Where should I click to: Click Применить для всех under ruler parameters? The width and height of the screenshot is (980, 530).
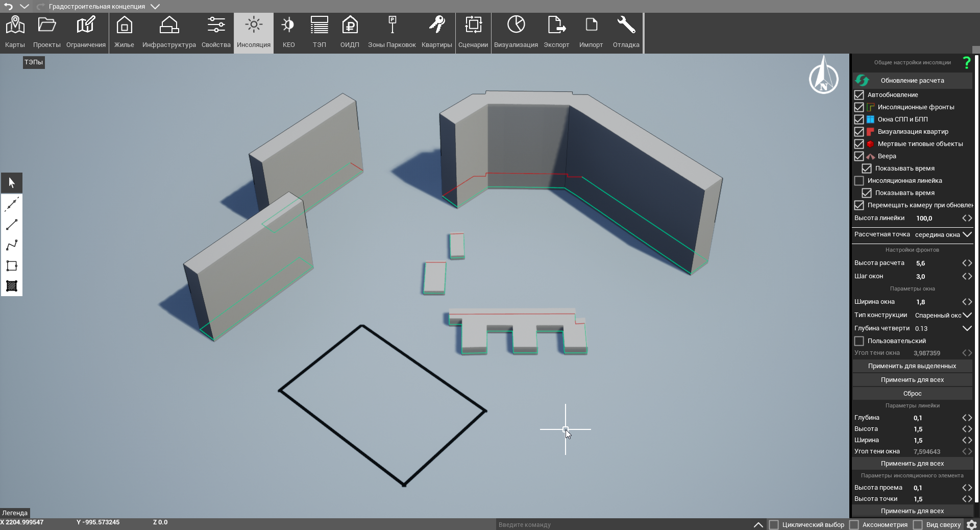pos(912,464)
